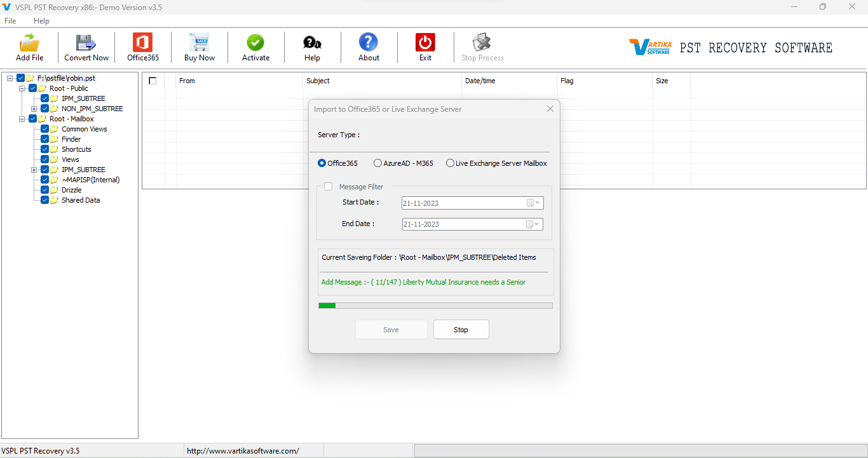Toggle the ~MAPISP(Internal) checkbox
This screenshot has width=868, height=458.
44,180
